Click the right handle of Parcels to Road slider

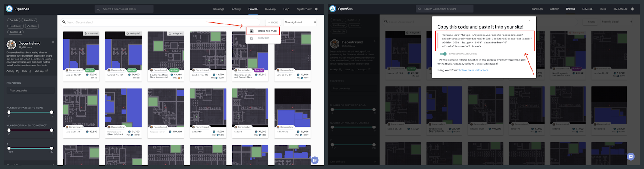tap(52, 112)
